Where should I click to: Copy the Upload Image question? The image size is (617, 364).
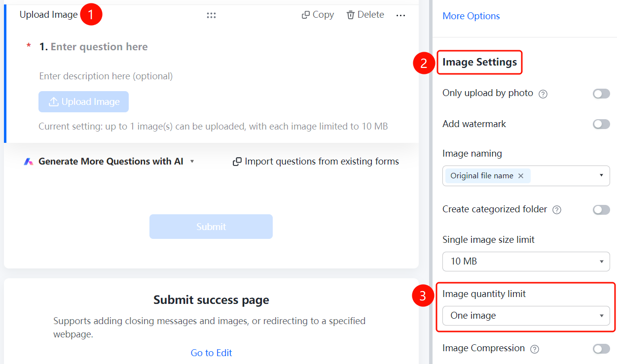(x=318, y=15)
